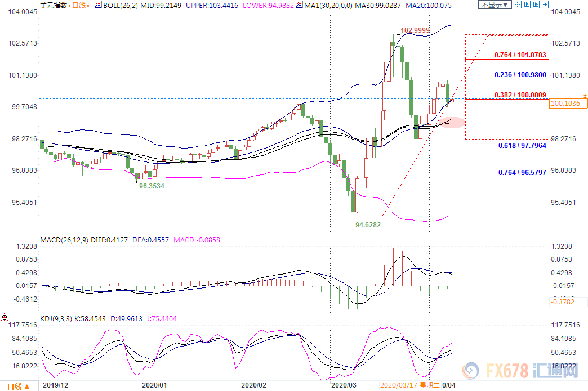Screen dimensions: 588x391
Task: Select the 0.236 \ 100.9800 Fibonacci level
Action: pyautogui.click(x=520, y=75)
